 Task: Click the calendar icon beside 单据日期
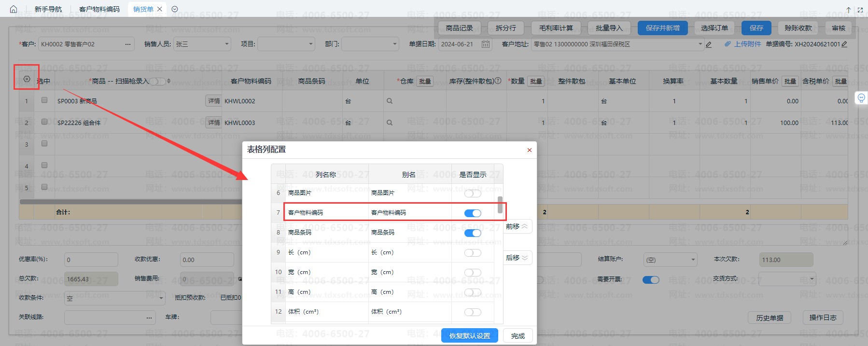[486, 44]
